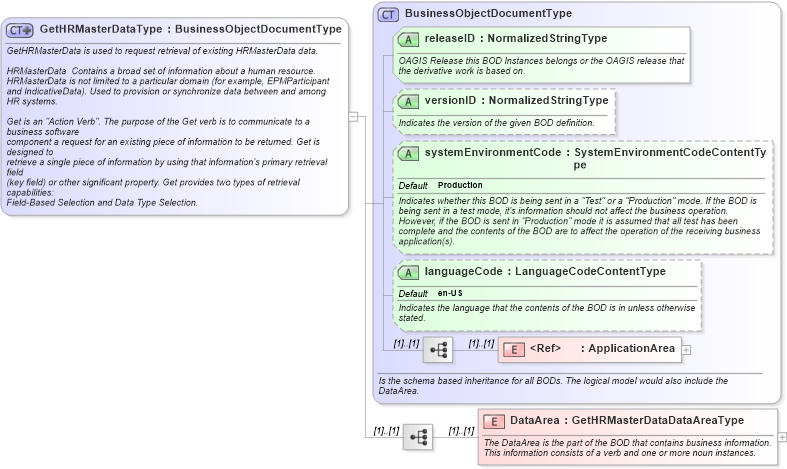Viewport: 787px width, 469px height.
Task: Select languageCode : LanguageCodeContentType label
Action: 545,272
